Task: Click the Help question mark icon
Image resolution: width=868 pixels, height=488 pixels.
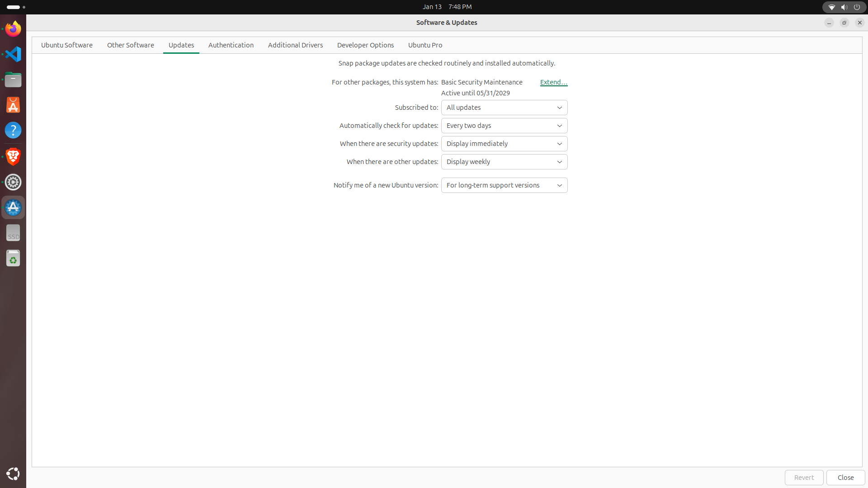Action: click(x=13, y=131)
